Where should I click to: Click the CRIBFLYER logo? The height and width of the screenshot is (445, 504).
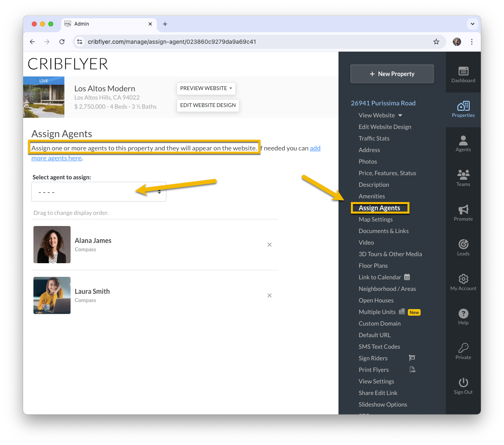coord(68,64)
